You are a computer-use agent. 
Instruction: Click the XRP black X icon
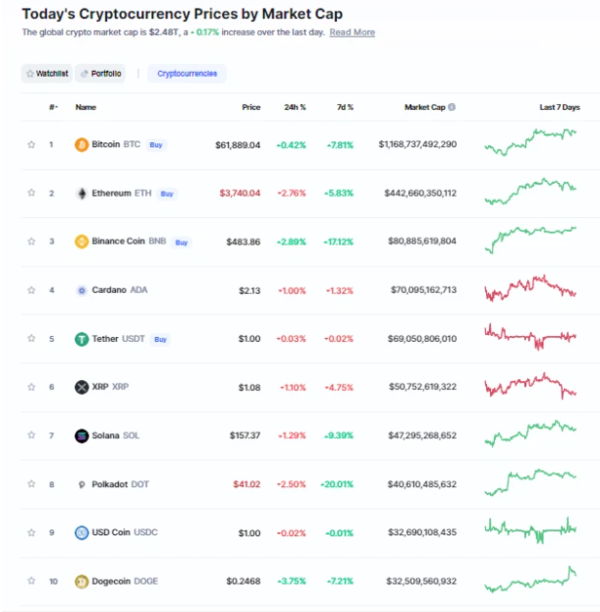point(82,387)
